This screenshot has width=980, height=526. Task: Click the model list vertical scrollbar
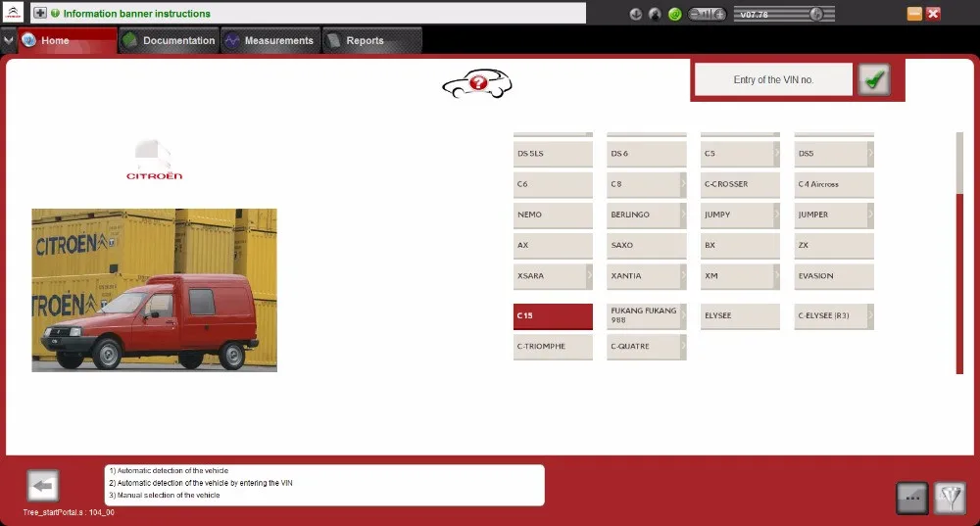pos(959,253)
